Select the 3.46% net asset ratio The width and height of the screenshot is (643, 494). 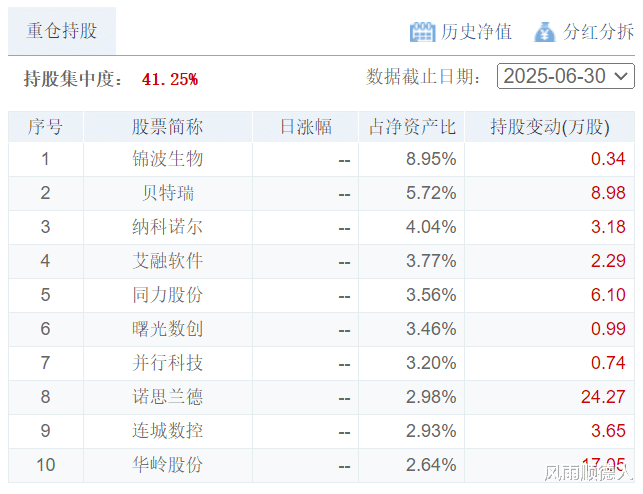click(x=431, y=329)
